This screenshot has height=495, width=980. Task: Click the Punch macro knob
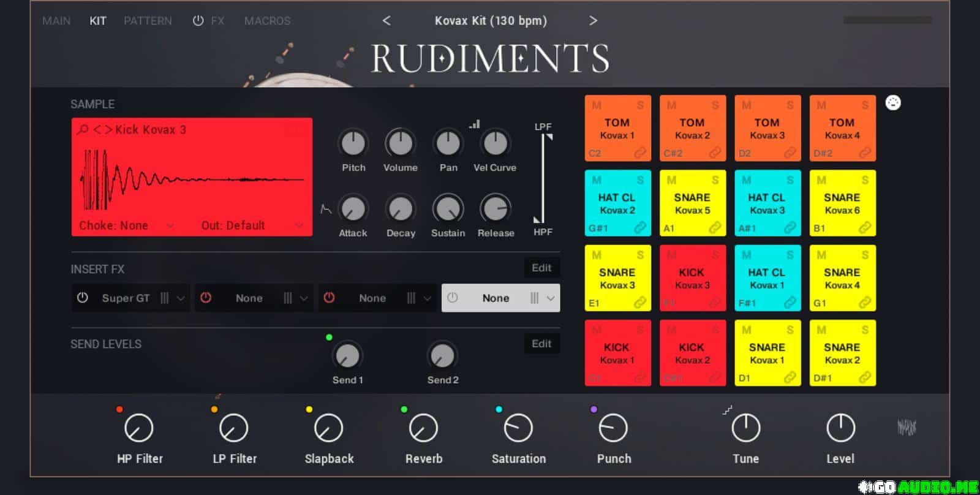(x=613, y=428)
